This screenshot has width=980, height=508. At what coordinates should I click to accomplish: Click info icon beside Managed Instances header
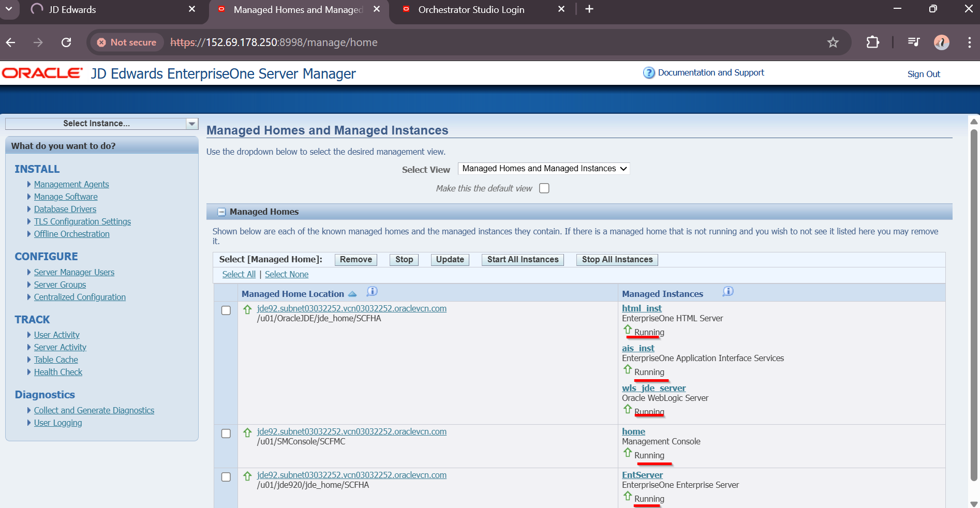(727, 292)
